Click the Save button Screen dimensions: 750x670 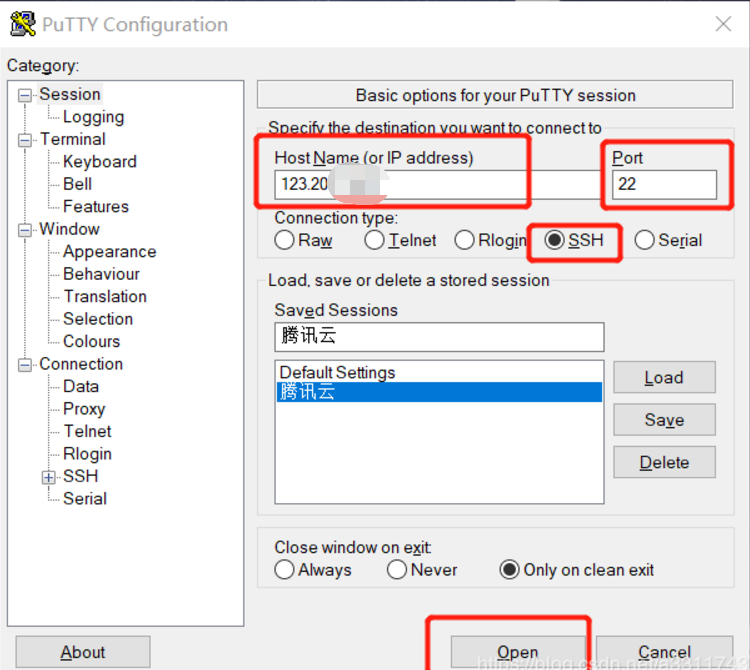point(664,420)
